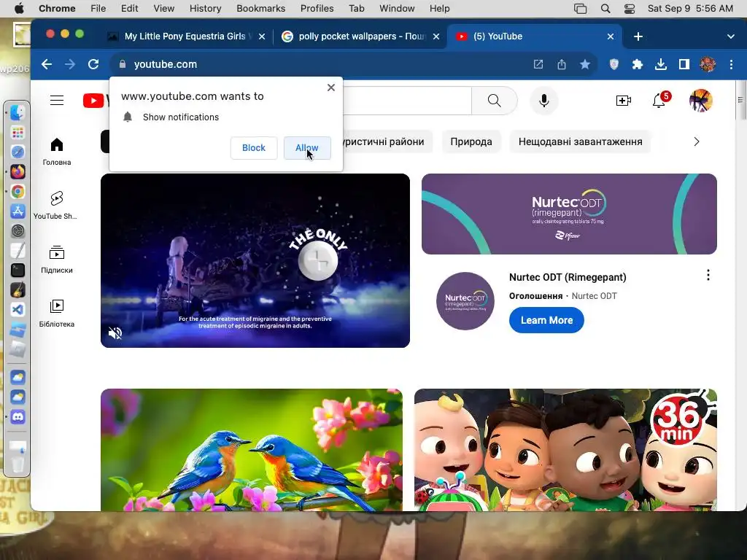Open macOS Control Center
This screenshot has width=747, height=560.
point(629,9)
